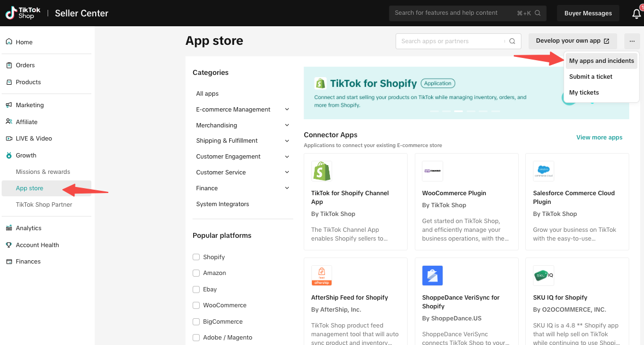Click external-link icon on Develop your own app
This screenshot has width=644, height=345.
point(607,41)
